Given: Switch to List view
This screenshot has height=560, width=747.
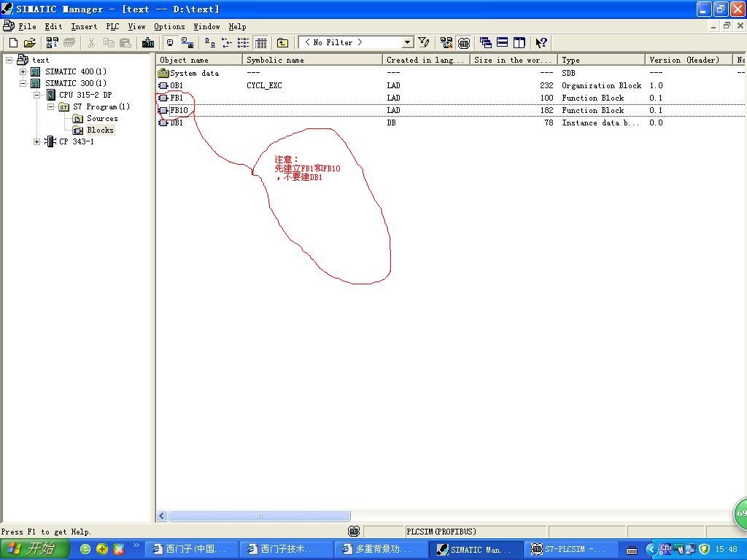Looking at the screenshot, I should tap(243, 43).
